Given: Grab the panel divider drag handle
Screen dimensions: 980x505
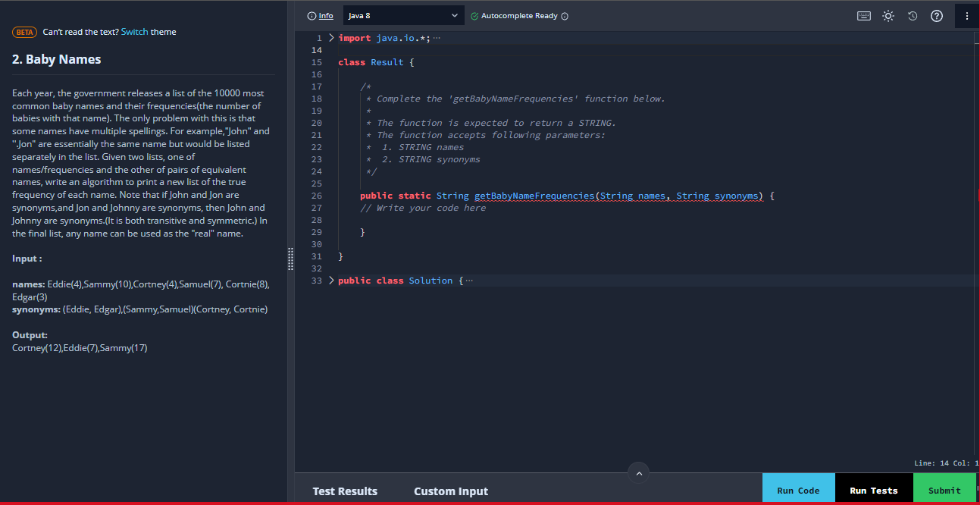Looking at the screenshot, I should click(290, 259).
